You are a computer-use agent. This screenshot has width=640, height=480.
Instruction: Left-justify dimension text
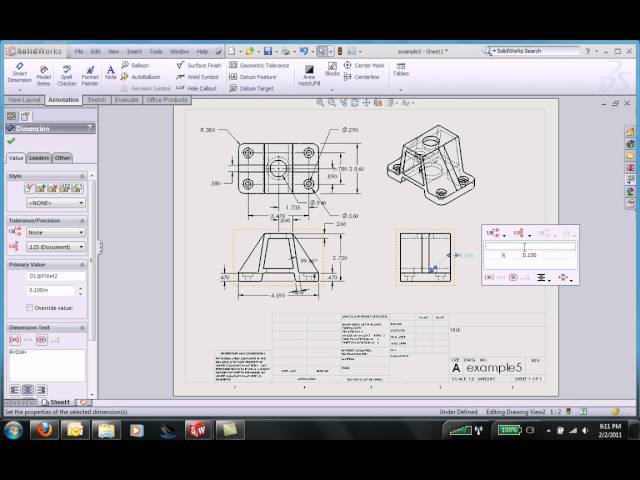(15, 390)
